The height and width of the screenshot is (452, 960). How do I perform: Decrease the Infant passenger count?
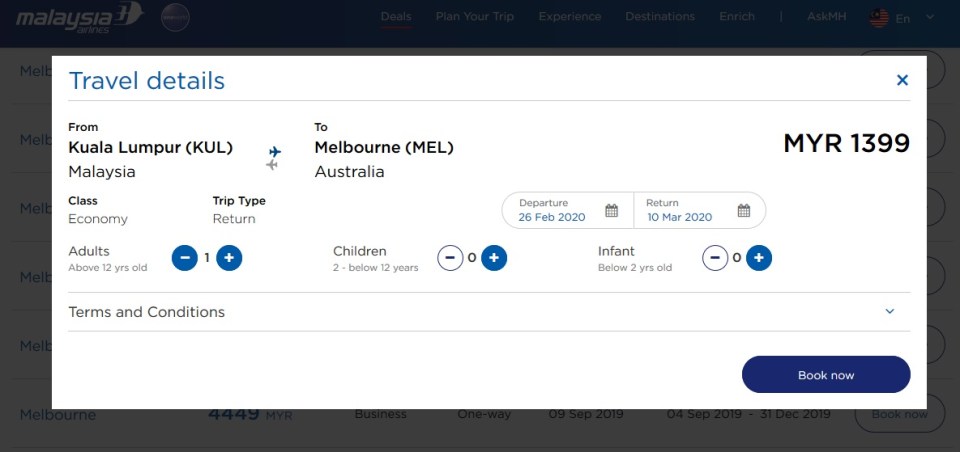point(715,258)
